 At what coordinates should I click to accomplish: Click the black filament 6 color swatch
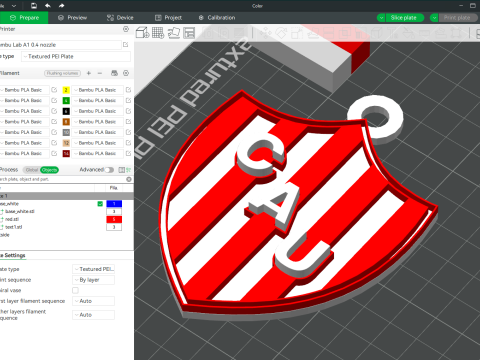click(x=66, y=111)
